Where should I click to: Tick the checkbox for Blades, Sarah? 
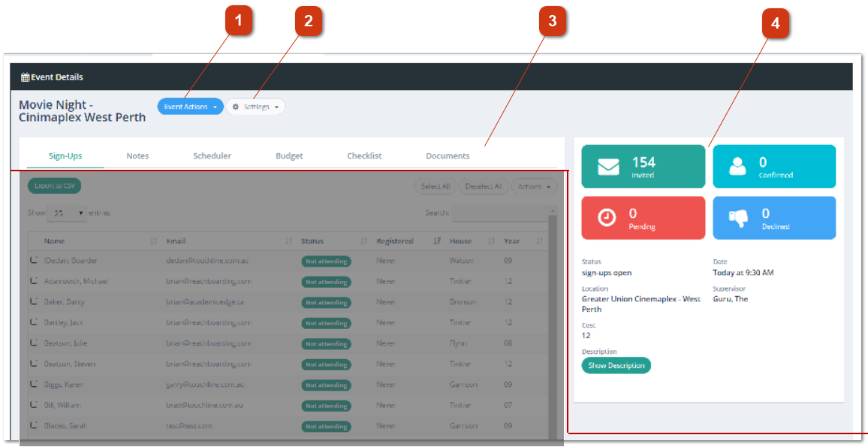(x=34, y=425)
